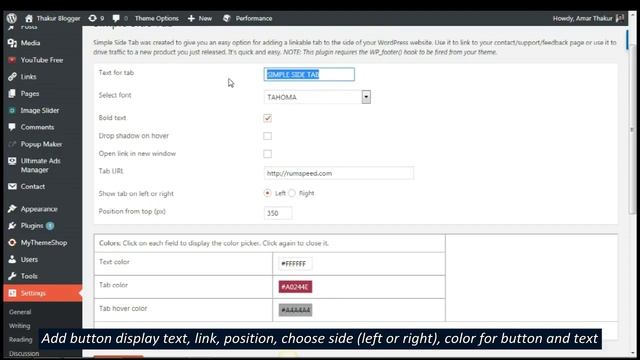Open Performance menu in admin bar
The width and height of the screenshot is (640, 360).
pyautogui.click(x=254, y=18)
